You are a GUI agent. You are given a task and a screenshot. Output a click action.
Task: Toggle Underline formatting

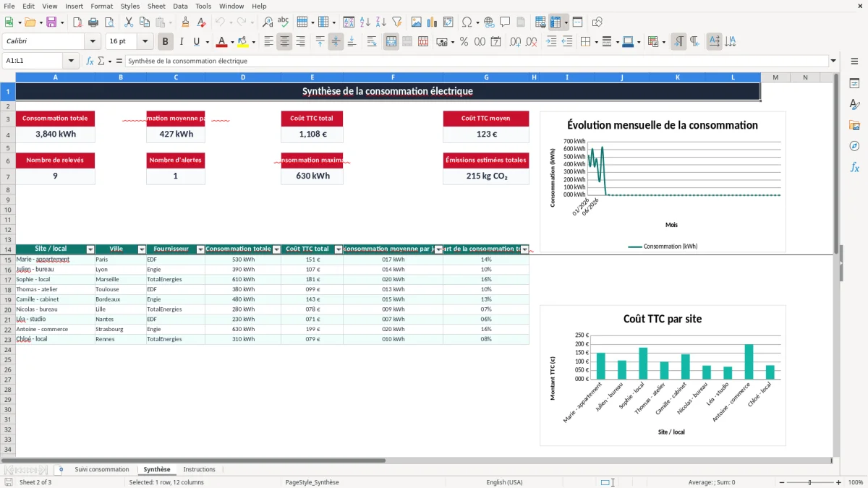point(197,42)
